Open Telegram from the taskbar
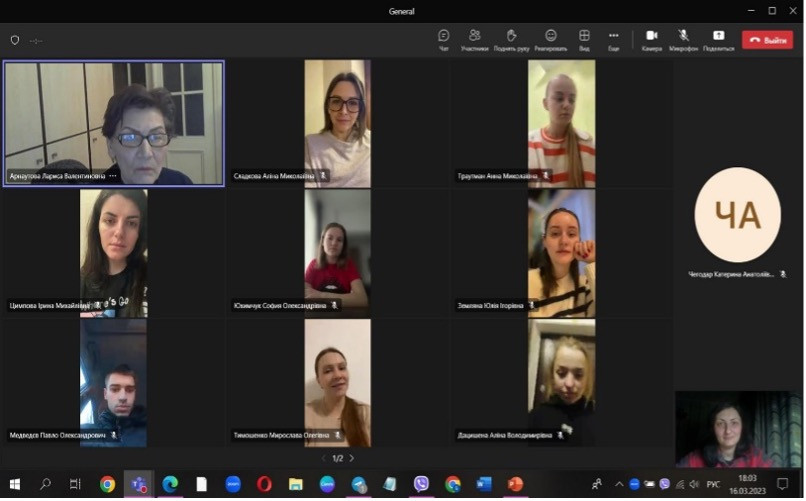Screen dimensions: 806x501 click(x=359, y=484)
